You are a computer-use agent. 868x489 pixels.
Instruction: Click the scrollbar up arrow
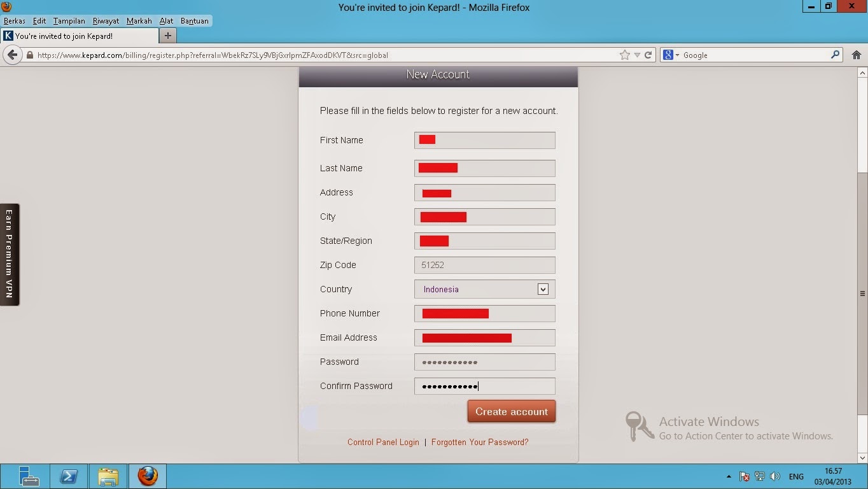point(863,72)
